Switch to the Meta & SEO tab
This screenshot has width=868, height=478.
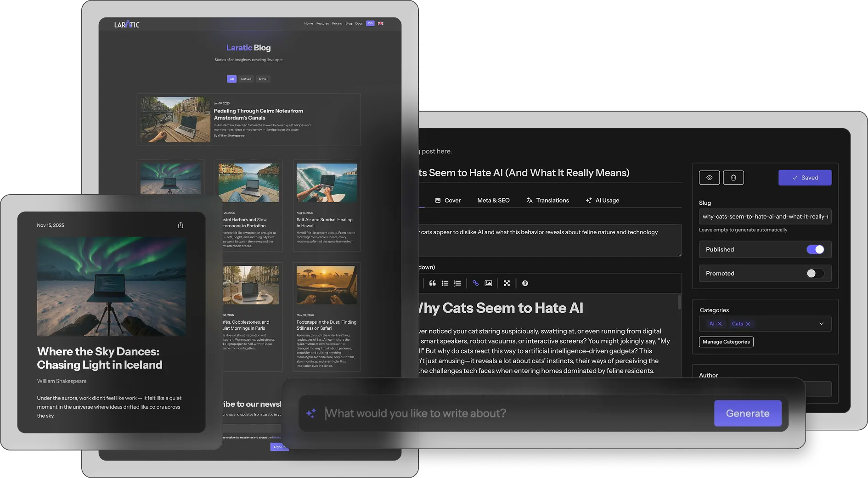(493, 200)
